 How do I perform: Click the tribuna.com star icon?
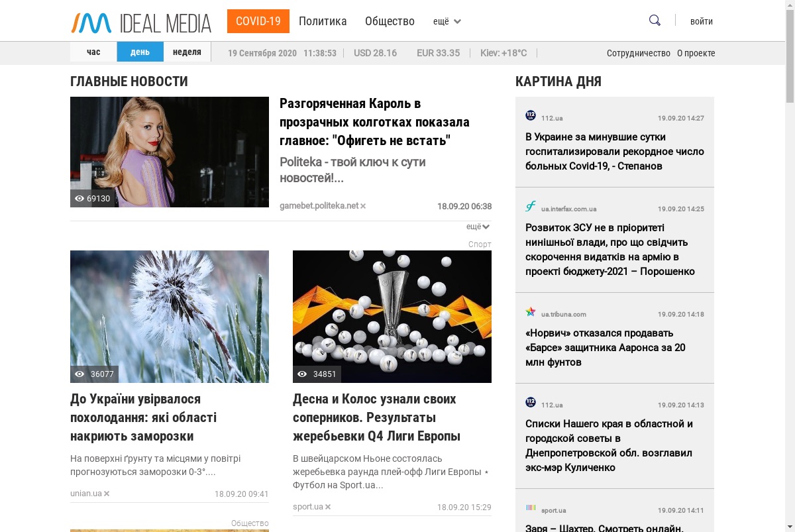(531, 312)
